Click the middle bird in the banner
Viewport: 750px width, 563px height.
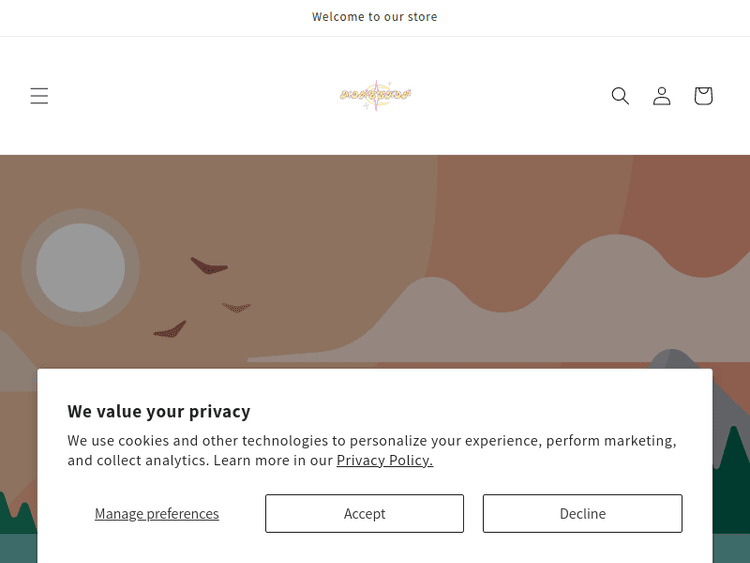236,307
